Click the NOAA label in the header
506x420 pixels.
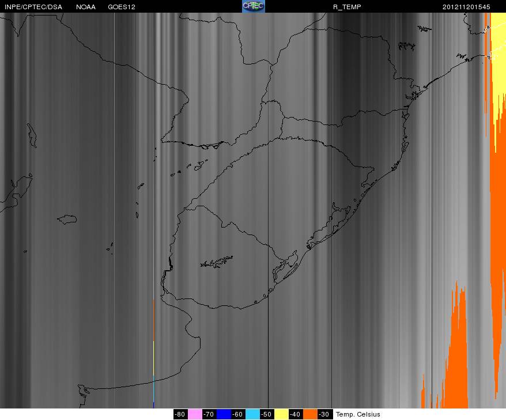pos(86,7)
